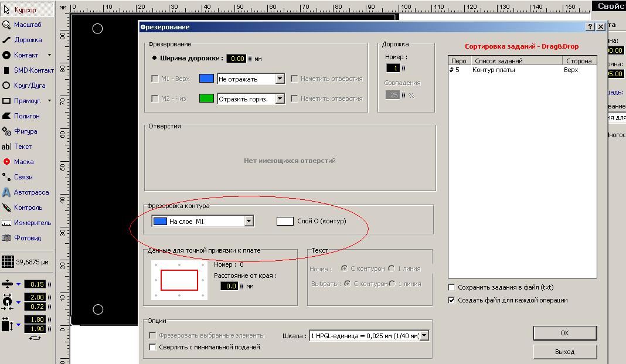Uncheck Создать файл для каждой операции
Viewport: 626px width, 364px height.
pos(451,300)
